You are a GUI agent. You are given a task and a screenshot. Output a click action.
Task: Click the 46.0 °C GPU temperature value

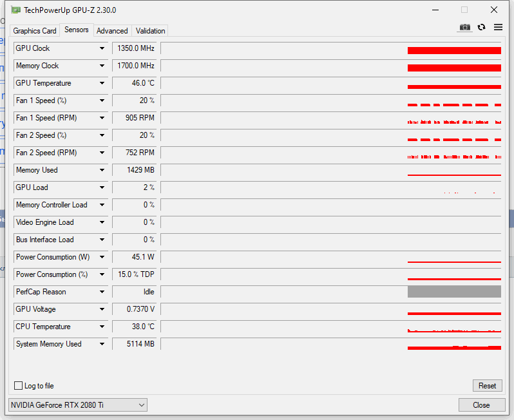click(x=135, y=83)
